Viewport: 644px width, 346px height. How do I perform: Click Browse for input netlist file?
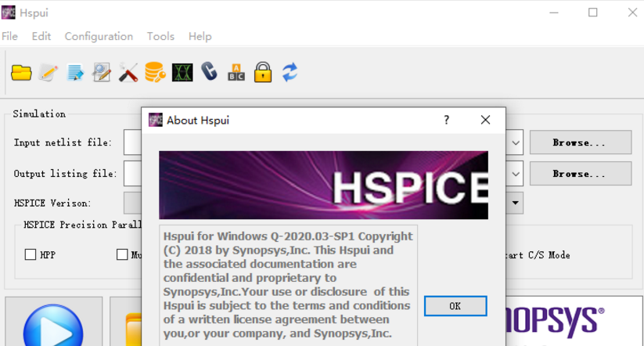(x=581, y=142)
